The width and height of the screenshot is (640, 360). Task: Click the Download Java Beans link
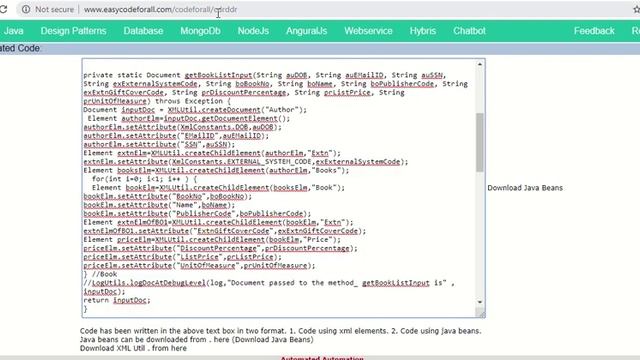coord(525,188)
